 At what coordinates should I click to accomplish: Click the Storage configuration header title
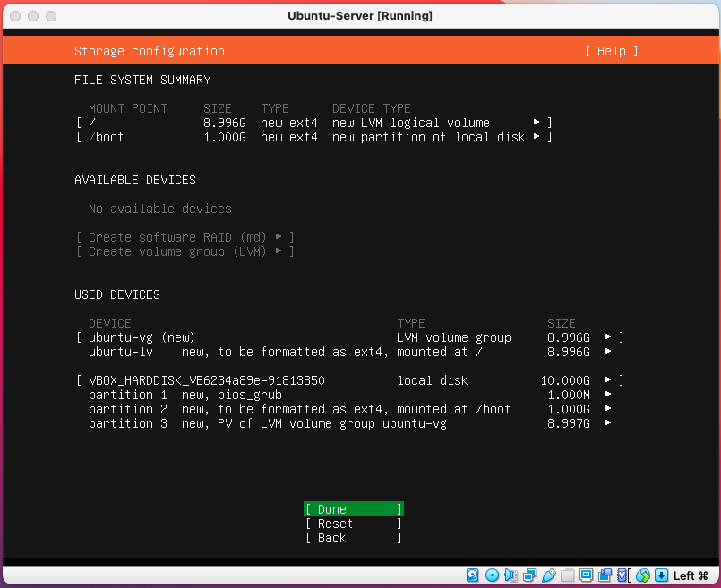pyautogui.click(x=150, y=51)
